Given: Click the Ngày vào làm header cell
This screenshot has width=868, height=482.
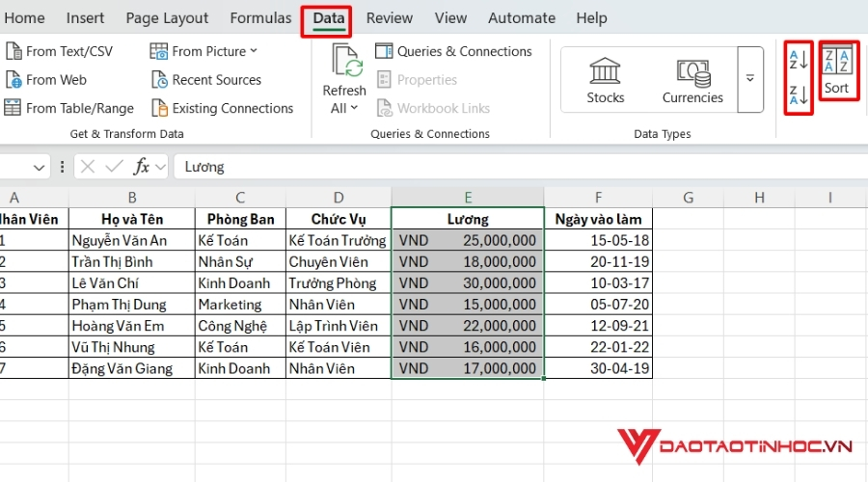Looking at the screenshot, I should [x=598, y=219].
